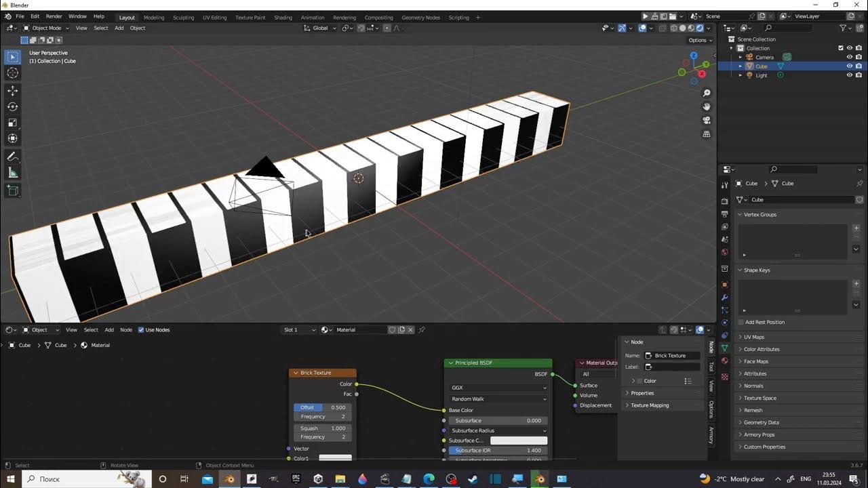Open the File menu

click(20, 16)
